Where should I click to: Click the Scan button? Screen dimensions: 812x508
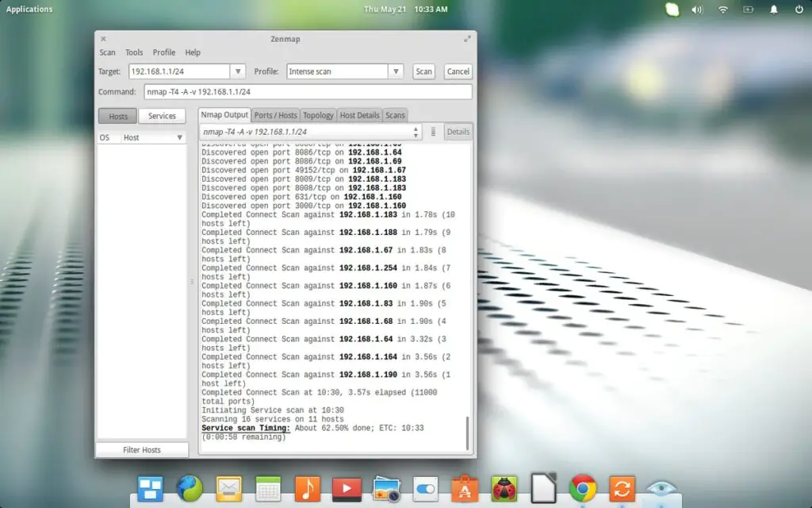click(424, 71)
